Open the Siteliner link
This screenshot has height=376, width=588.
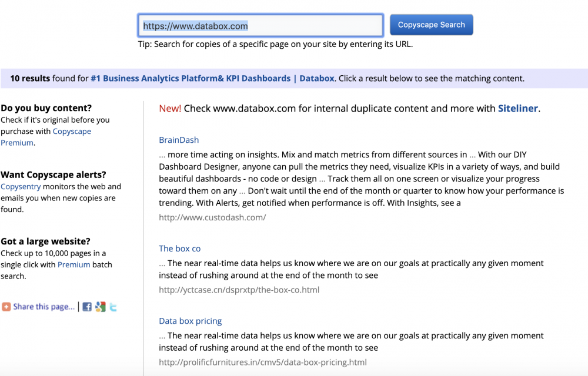[517, 109]
